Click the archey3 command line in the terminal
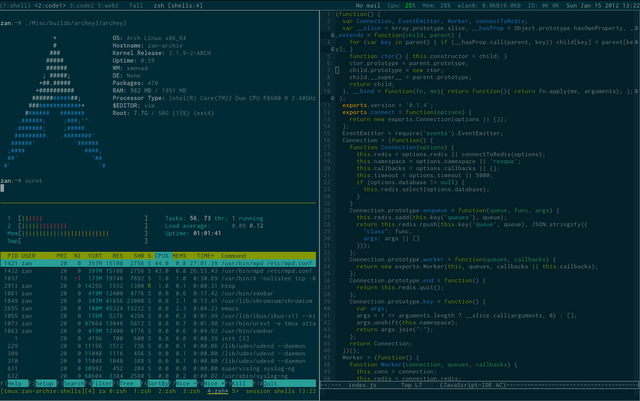Image resolution: width=640 pixels, height=401 pixels. [x=64, y=23]
